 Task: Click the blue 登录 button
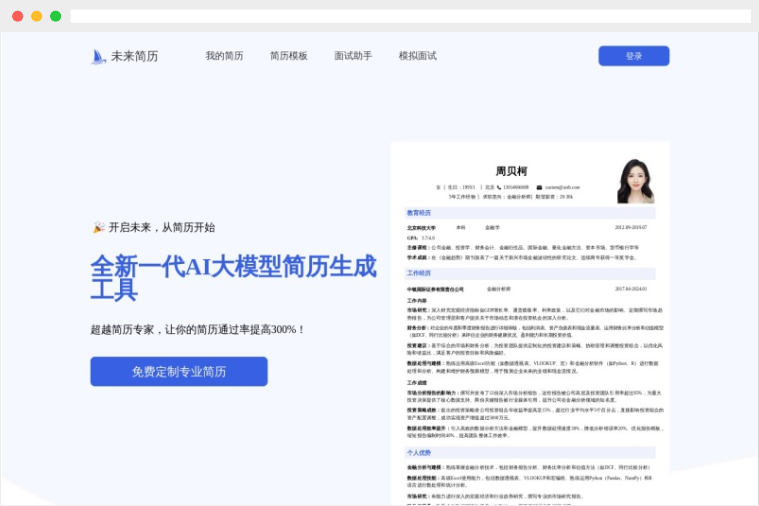pyautogui.click(x=634, y=56)
